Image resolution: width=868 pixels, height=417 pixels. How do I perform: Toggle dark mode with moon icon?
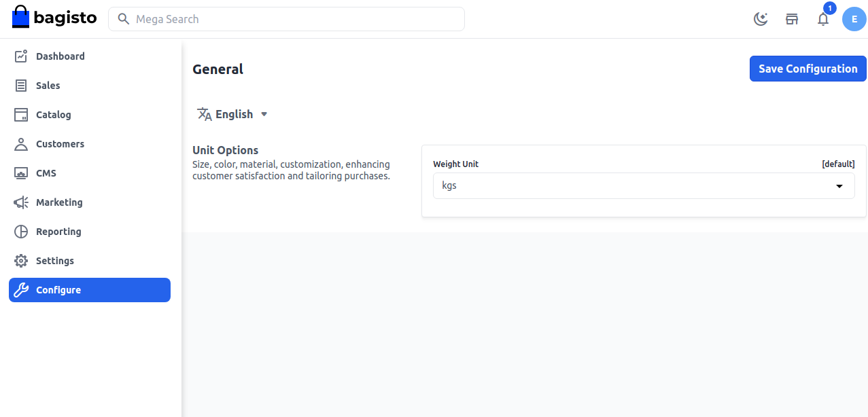[x=761, y=19]
